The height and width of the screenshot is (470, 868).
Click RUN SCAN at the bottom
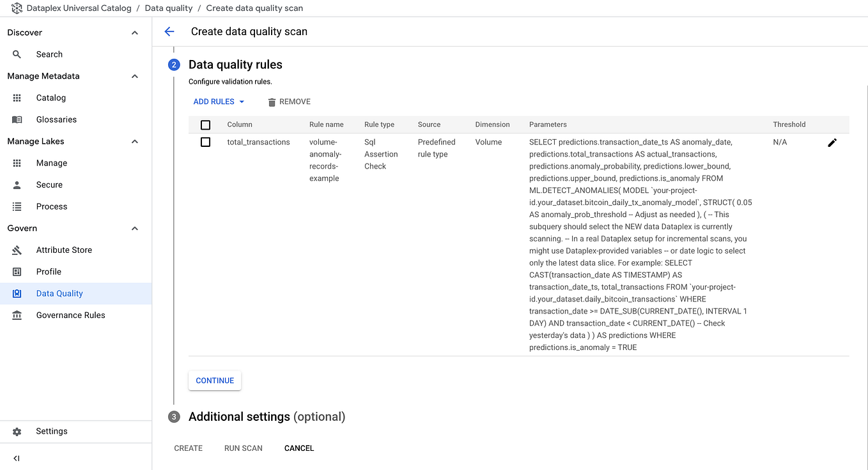pos(243,448)
